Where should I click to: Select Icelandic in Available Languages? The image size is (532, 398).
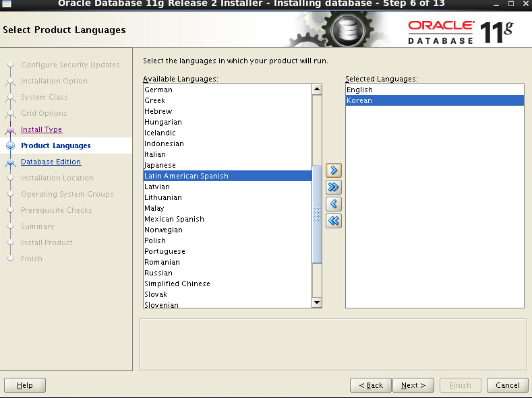click(227, 133)
